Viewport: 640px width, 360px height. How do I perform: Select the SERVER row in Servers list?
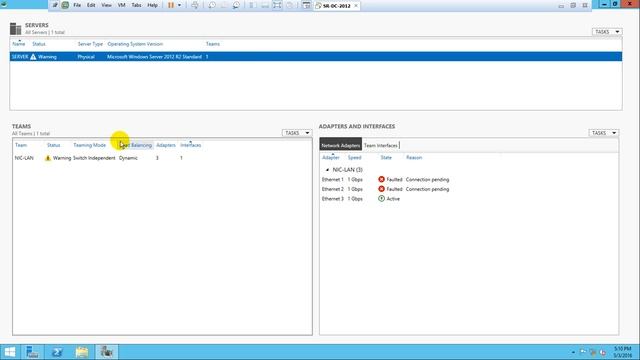[x=316, y=57]
